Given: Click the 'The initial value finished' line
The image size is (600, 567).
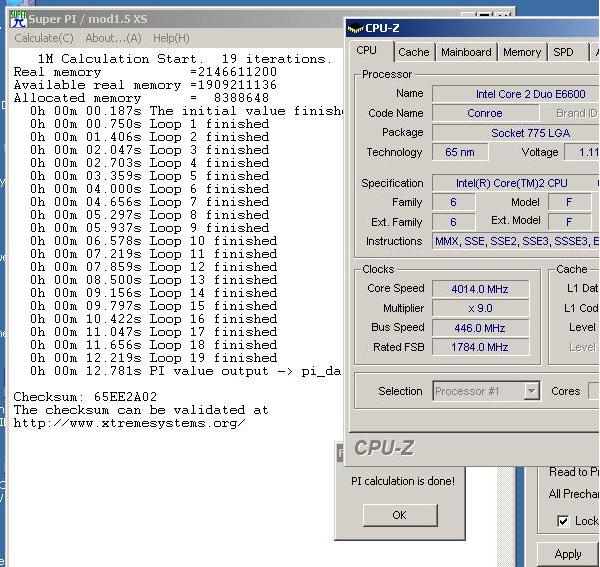Looking at the screenshot, I should (186, 111).
